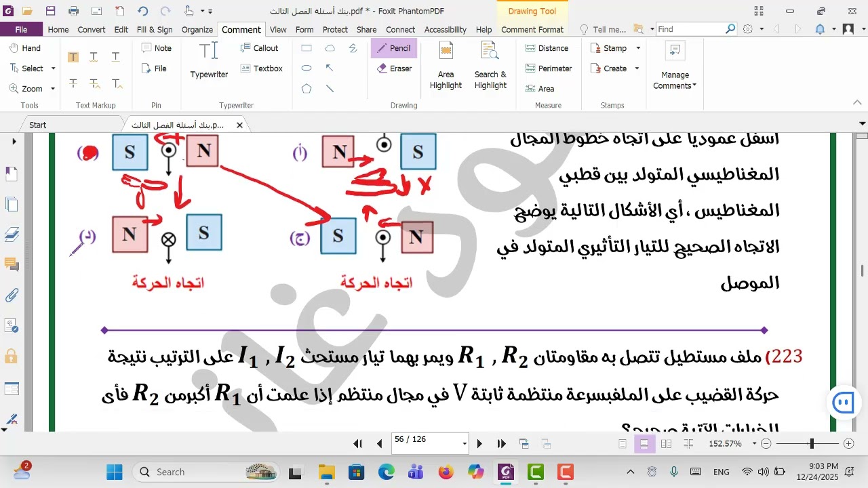Expand the Select tool dropdown arrow
The width and height of the screenshot is (868, 488).
52,68
